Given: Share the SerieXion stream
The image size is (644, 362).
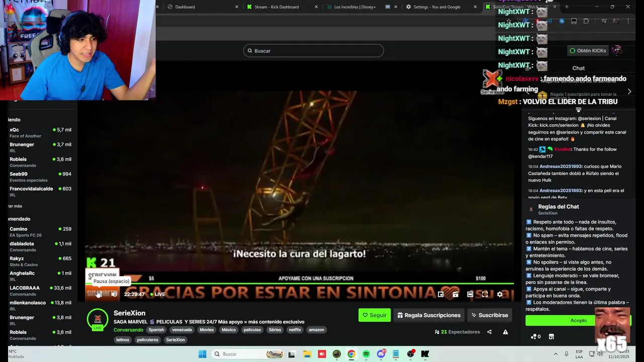Looking at the screenshot, I should (x=489, y=332).
